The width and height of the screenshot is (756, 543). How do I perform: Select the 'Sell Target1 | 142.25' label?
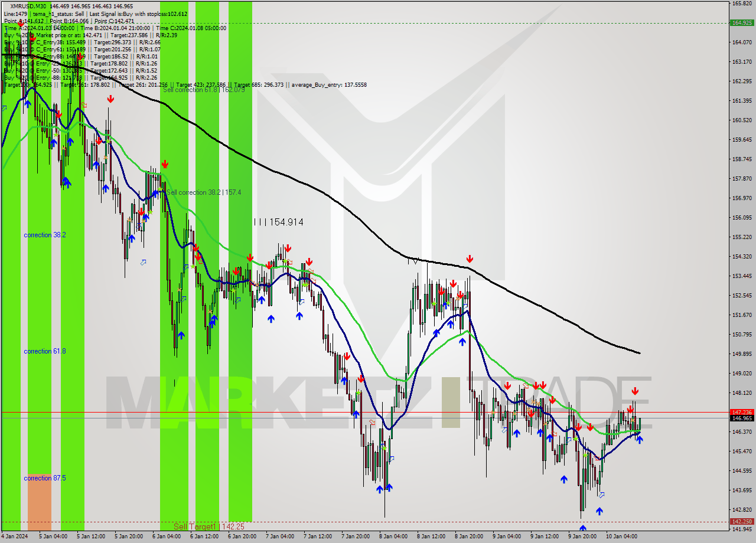click(208, 526)
